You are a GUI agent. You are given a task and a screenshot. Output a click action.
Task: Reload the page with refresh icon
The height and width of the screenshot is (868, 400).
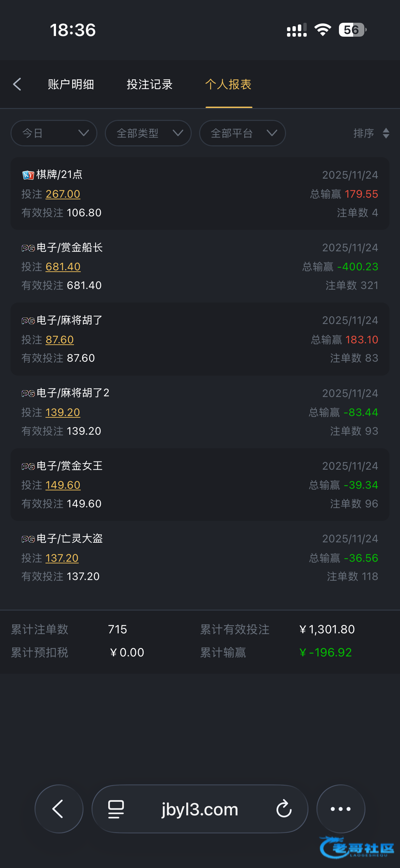point(284,809)
